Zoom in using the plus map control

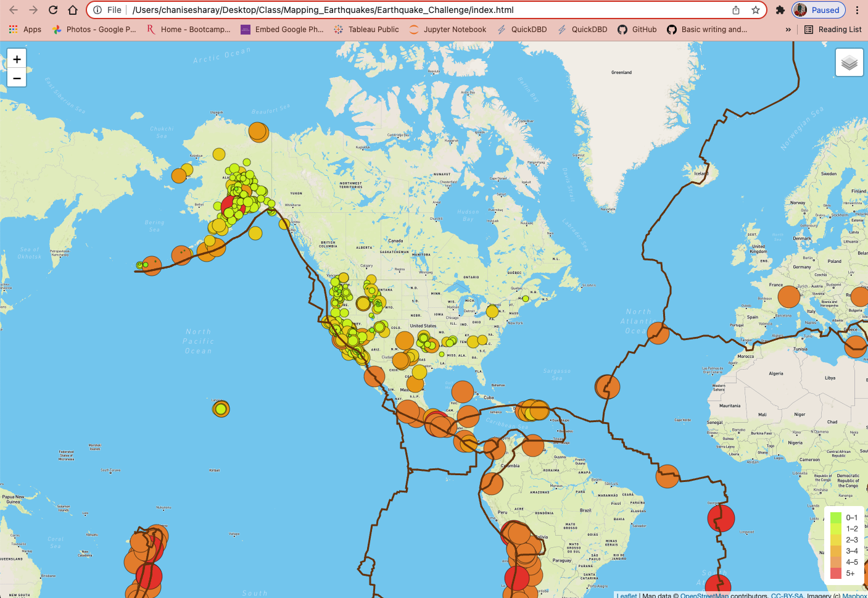(17, 58)
